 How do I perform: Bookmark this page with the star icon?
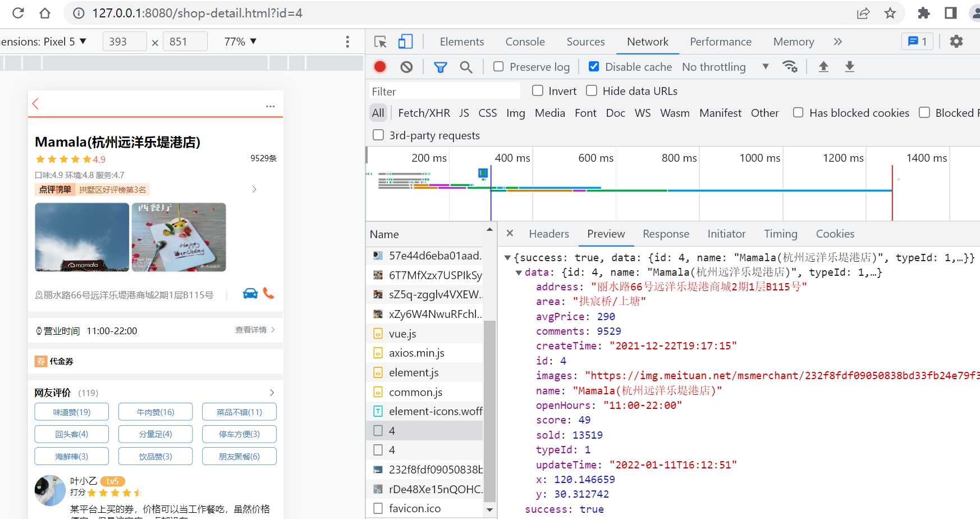pyautogui.click(x=890, y=13)
